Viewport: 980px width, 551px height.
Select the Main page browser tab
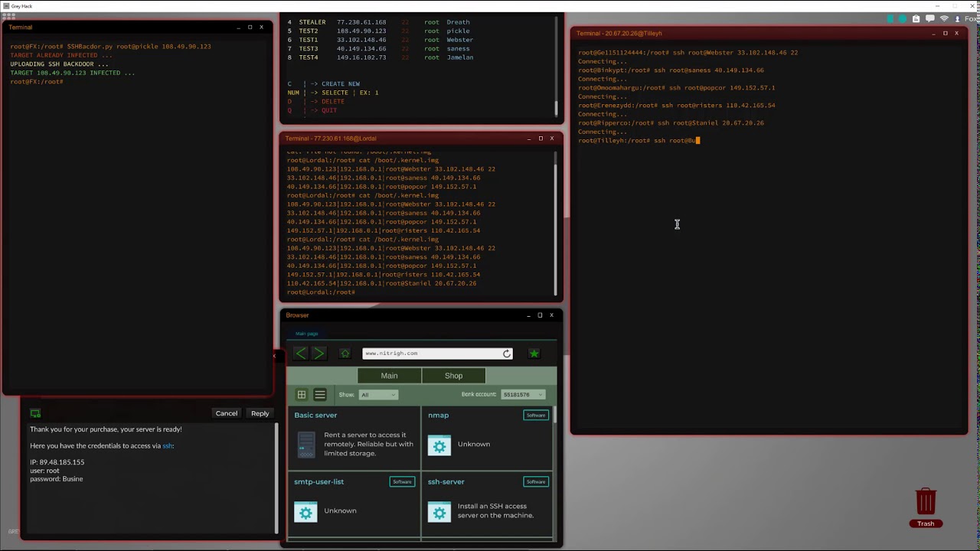coord(306,334)
